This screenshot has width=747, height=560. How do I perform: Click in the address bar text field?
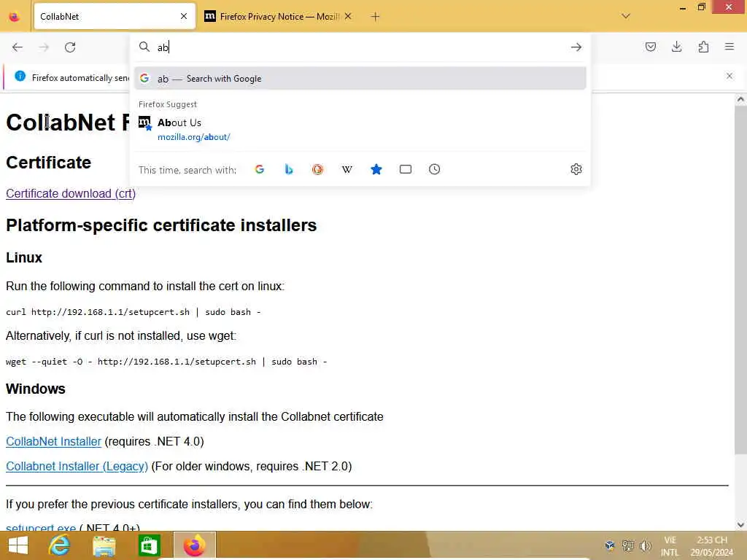(x=362, y=47)
